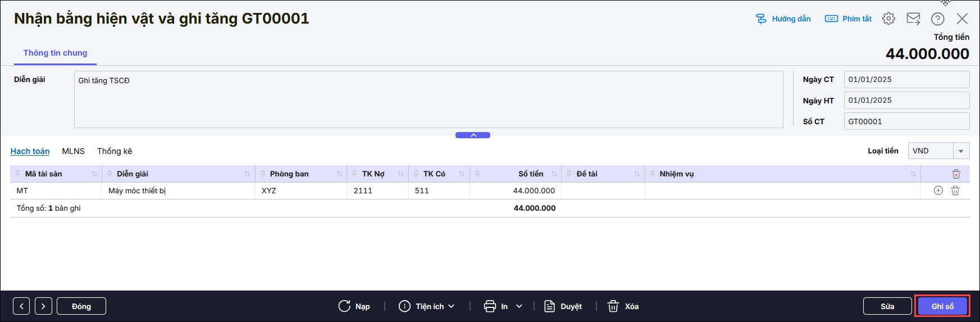Open the Loại tiền VND dropdown
980x322 pixels.
pyautogui.click(x=961, y=151)
